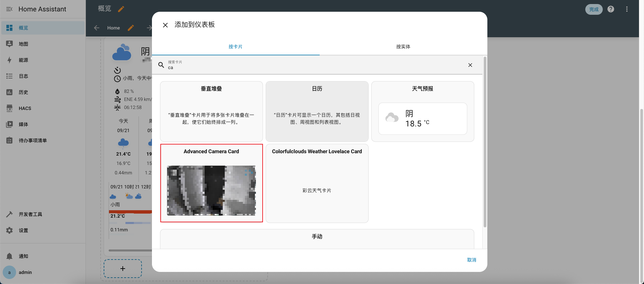Open 通知 notifications panel
Image resolution: width=644 pixels, height=284 pixels.
[x=23, y=256]
